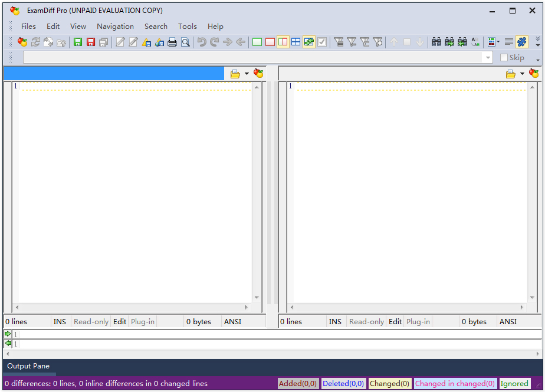
Task: Open the Navigation menu
Action: pyautogui.click(x=115, y=26)
